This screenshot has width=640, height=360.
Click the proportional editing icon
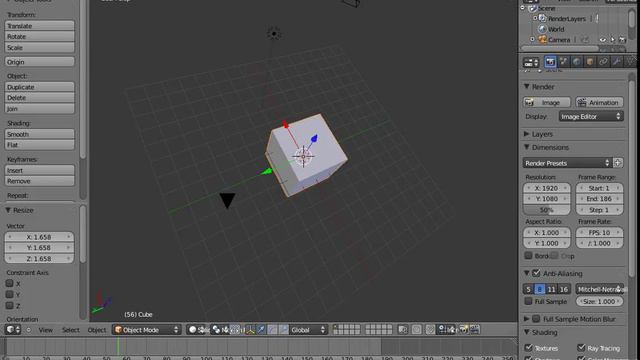[416, 330]
